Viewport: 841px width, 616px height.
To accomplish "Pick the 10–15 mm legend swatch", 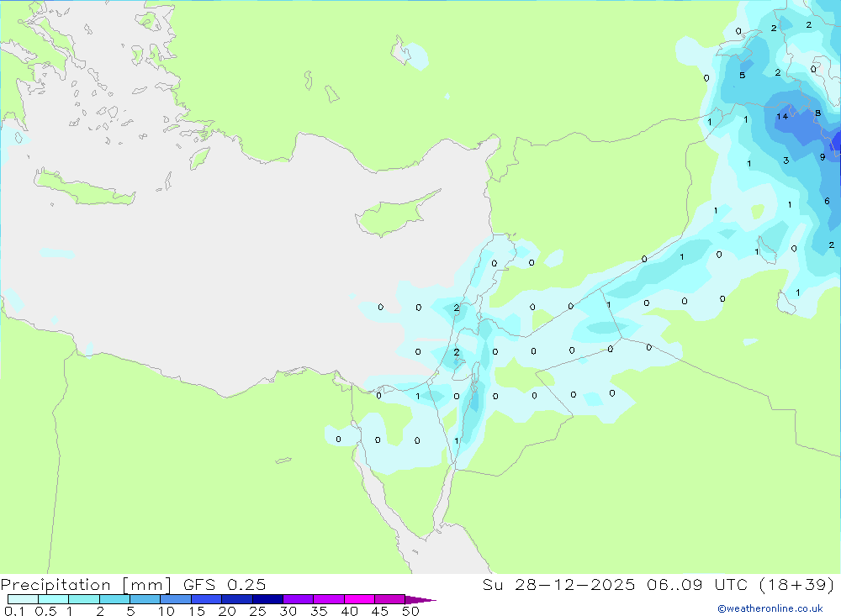I will point(176,599).
